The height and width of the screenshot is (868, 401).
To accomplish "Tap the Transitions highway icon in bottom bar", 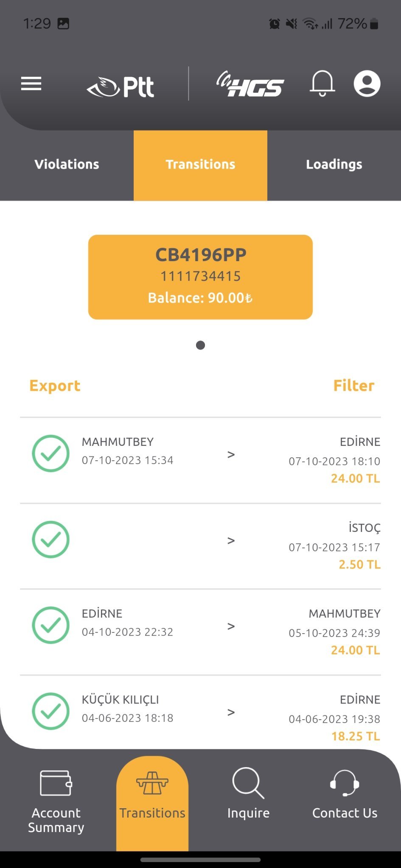I will (152, 782).
